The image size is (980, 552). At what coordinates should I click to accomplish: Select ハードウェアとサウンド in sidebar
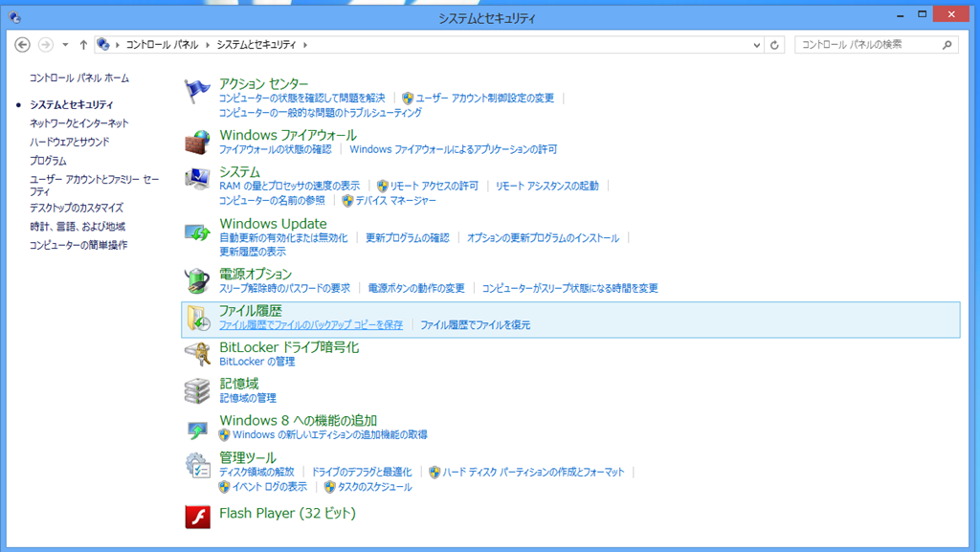(x=69, y=142)
